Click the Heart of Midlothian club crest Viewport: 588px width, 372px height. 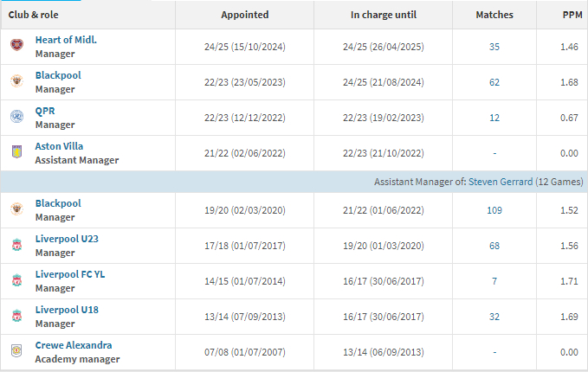tap(16, 46)
